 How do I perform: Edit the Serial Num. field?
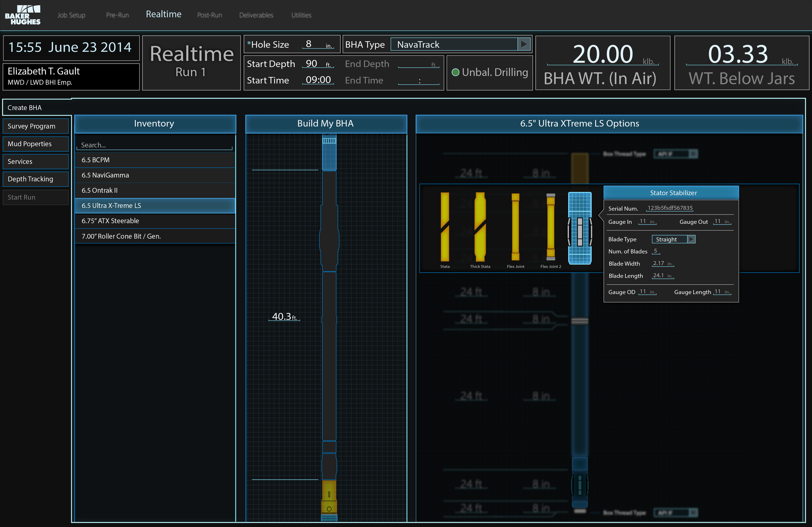click(x=669, y=208)
